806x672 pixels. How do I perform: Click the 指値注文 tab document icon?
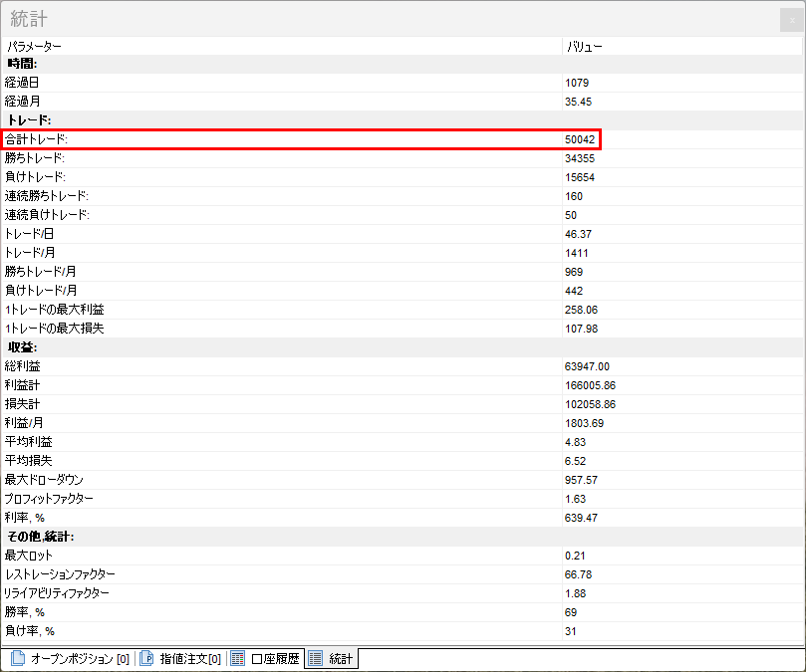coord(146,659)
